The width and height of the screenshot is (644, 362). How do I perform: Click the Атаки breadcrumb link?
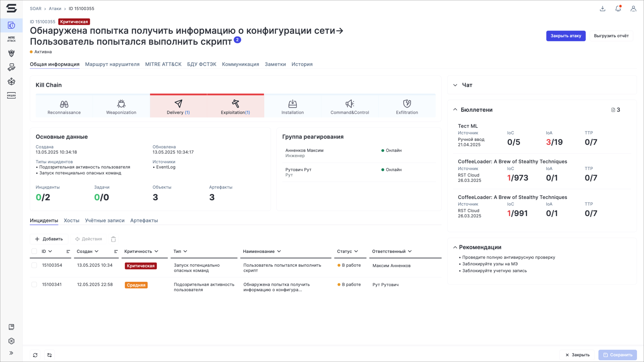pos(55,9)
